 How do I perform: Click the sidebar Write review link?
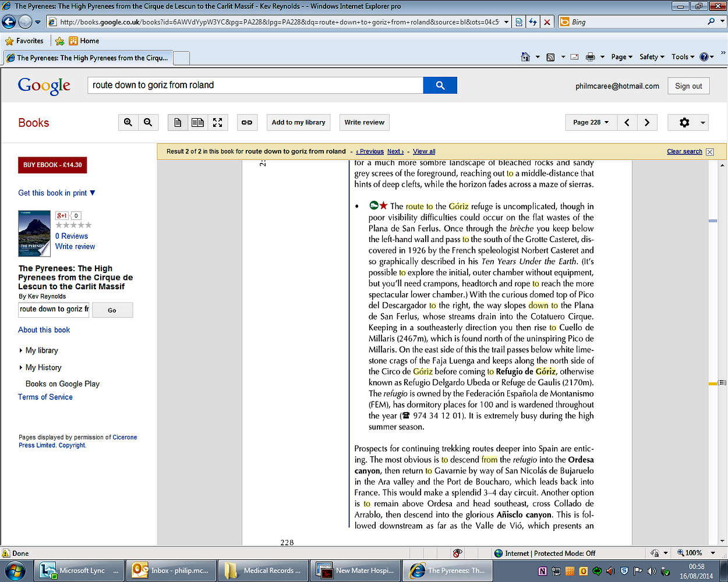click(75, 246)
